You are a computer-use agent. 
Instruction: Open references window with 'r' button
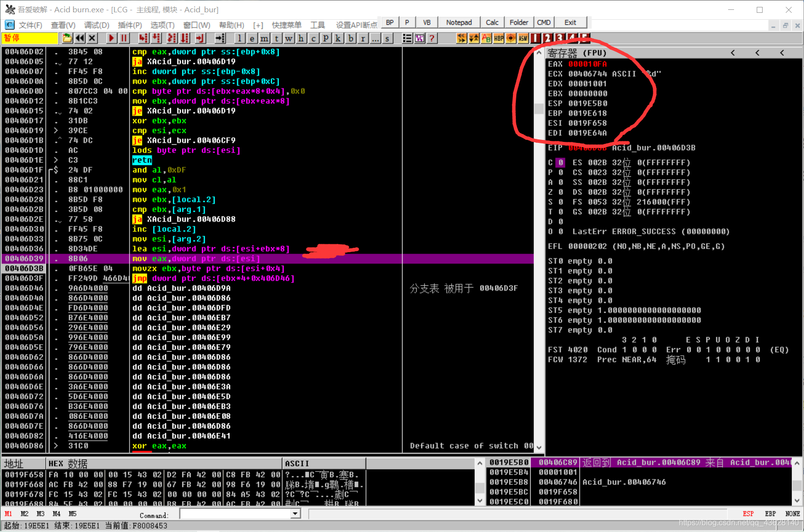[x=363, y=38]
